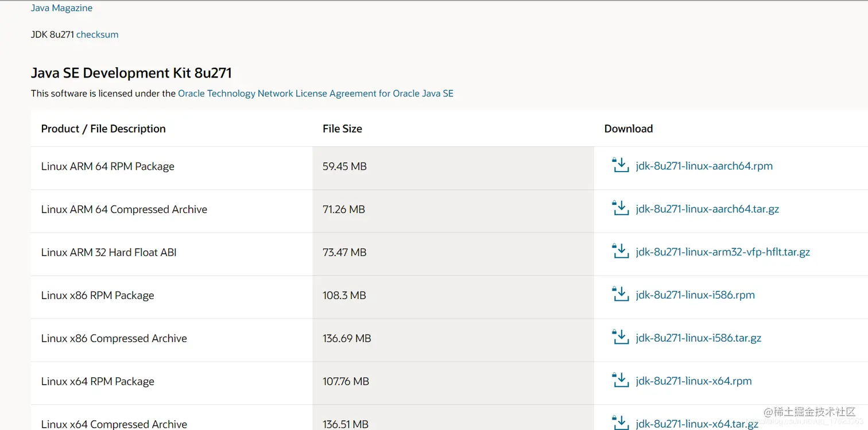Download jdk-8u271-linux-aarch64.tar.gz file link

coord(707,209)
